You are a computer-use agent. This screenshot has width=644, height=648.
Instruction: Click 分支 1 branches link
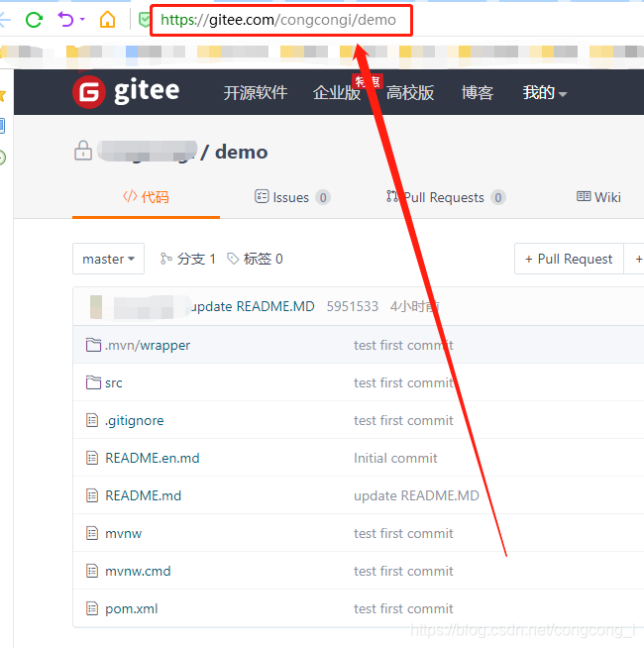[x=188, y=259]
